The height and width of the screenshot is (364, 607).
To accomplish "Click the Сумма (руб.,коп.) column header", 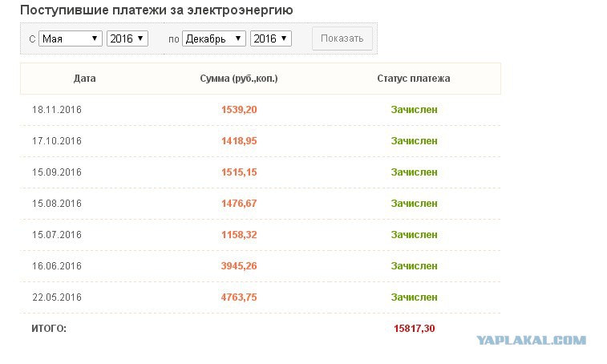I will [239, 79].
